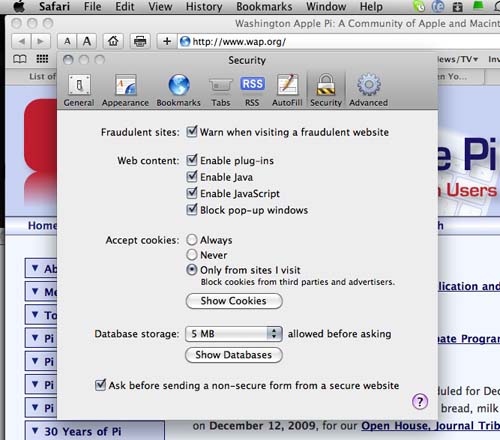Uncheck Warn when visiting a fraudulent website
The width and height of the screenshot is (500, 440).
[192, 131]
